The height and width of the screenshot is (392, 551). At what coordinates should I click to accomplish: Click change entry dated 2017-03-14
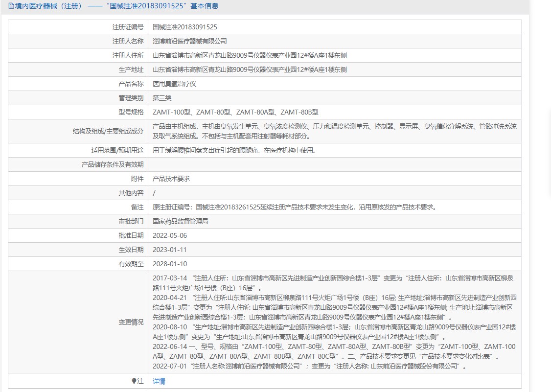(333, 283)
